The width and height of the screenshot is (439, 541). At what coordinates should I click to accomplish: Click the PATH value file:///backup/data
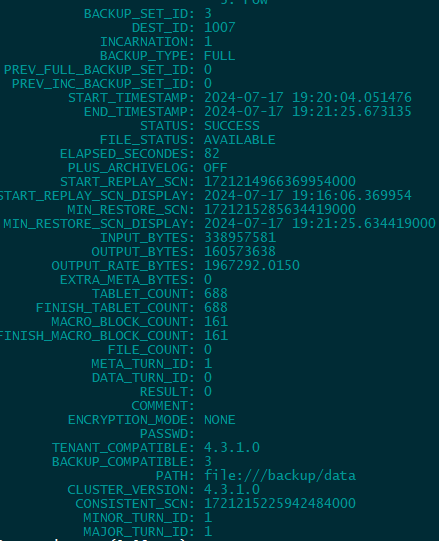click(x=280, y=476)
